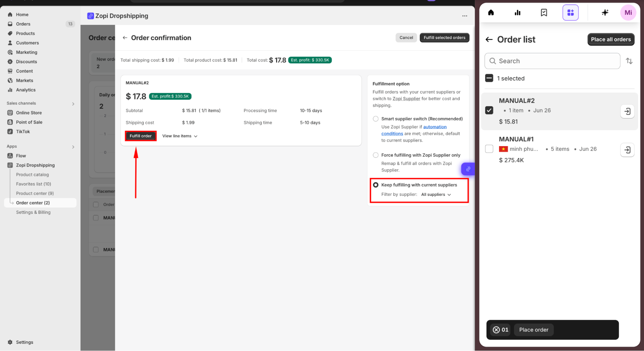Click the purple floating Zopi widget
Viewport: 644px width, 351px height.
[468, 169]
